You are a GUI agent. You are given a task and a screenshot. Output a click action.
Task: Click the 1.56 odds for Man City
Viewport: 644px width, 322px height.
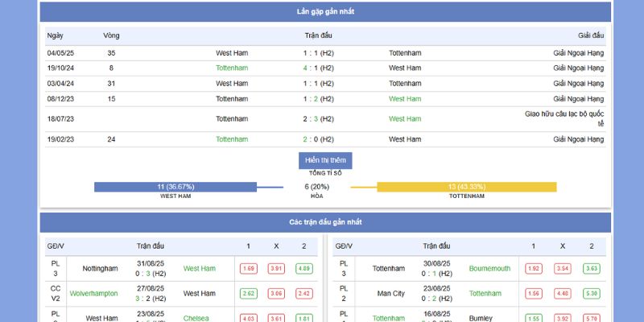535,294
